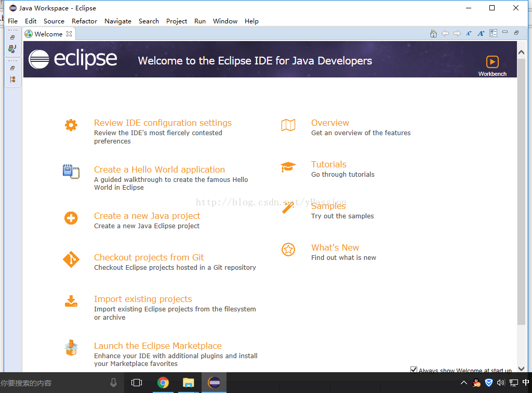Open the What's New link
532x393 pixels.
coord(335,247)
